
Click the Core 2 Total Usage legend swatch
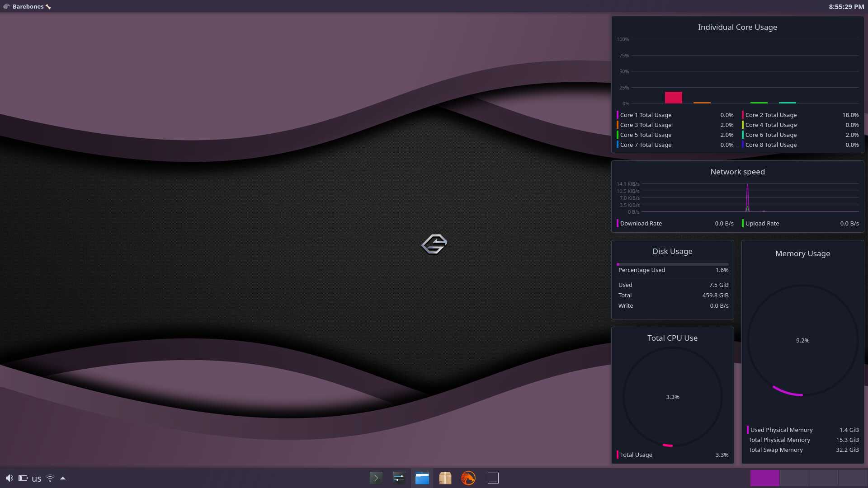743,115
